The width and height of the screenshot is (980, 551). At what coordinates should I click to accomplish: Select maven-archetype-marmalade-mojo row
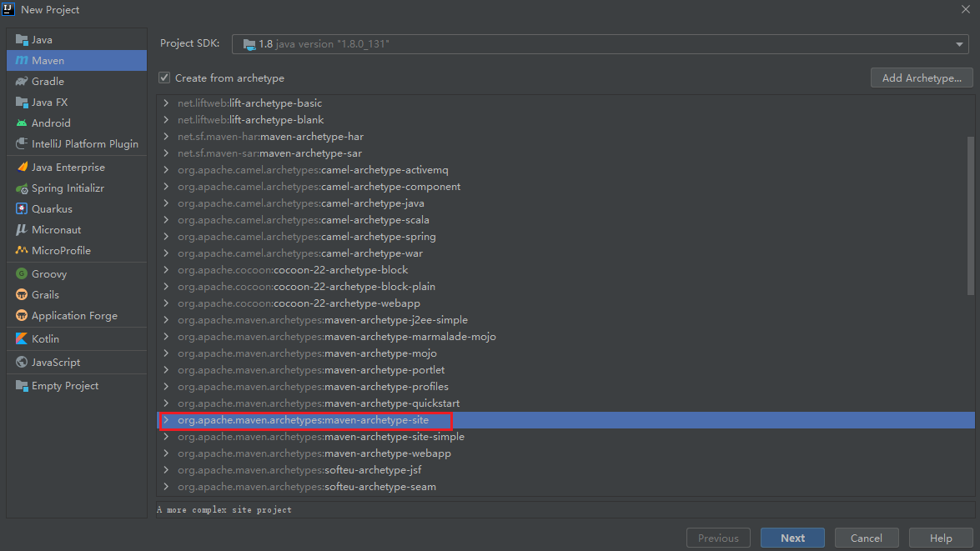pos(565,337)
